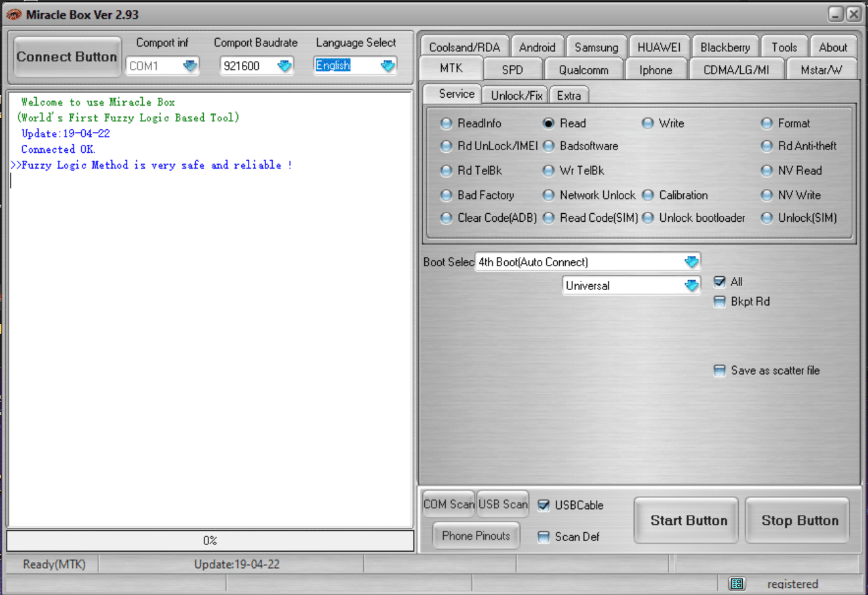Expand the Universal dropdown list
Screen dimensions: 868x595
tap(691, 285)
